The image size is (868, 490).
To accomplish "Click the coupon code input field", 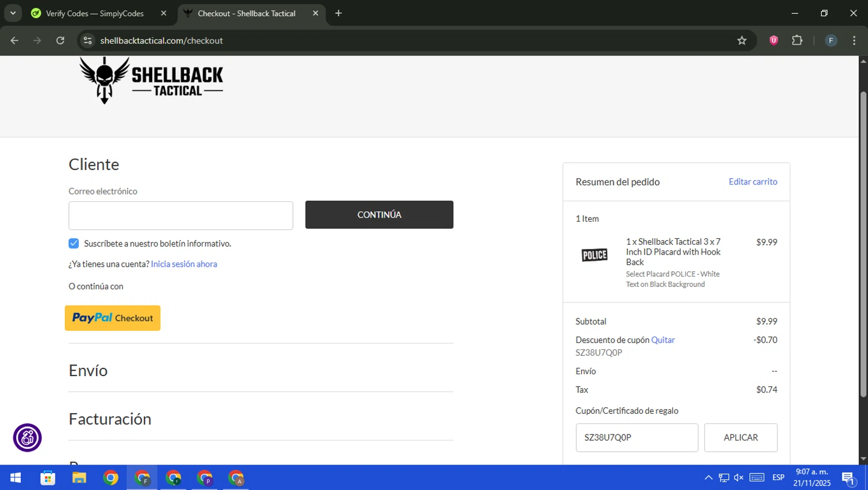I will tap(637, 437).
